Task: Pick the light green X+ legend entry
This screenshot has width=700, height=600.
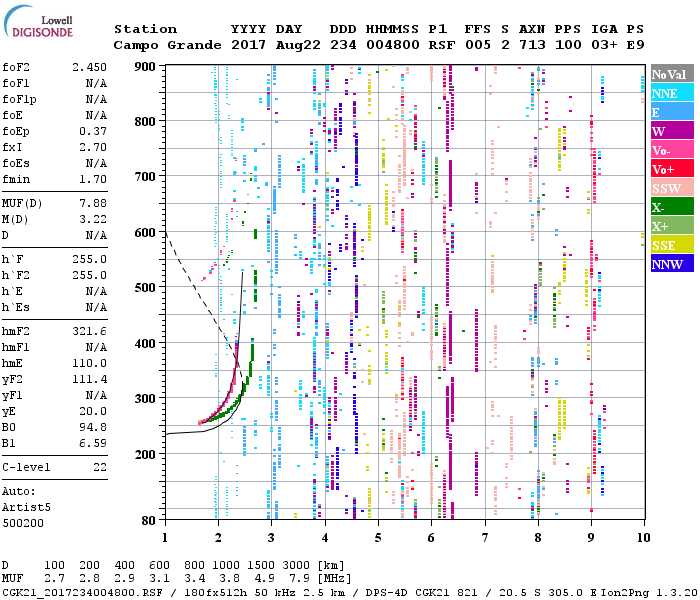Action: [672, 227]
